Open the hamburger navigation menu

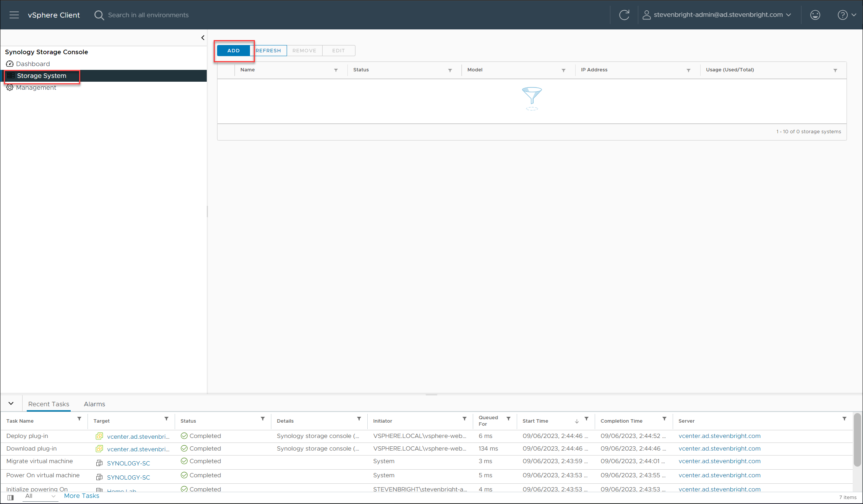pyautogui.click(x=14, y=15)
